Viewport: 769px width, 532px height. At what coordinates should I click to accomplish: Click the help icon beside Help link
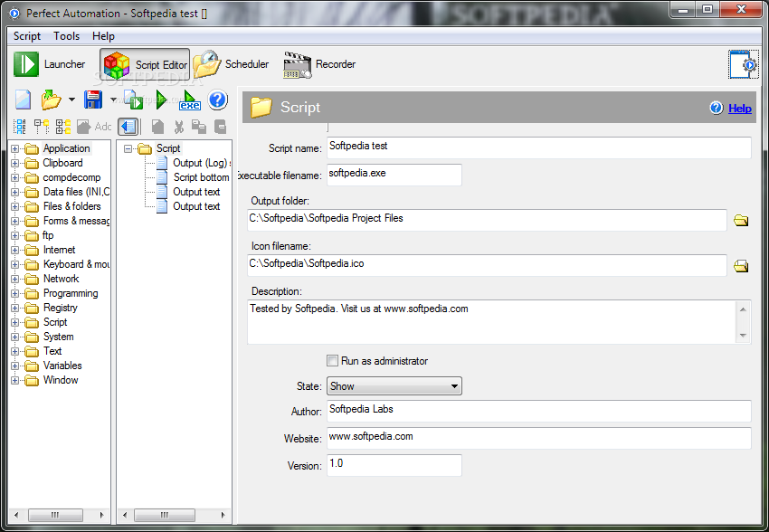click(716, 108)
